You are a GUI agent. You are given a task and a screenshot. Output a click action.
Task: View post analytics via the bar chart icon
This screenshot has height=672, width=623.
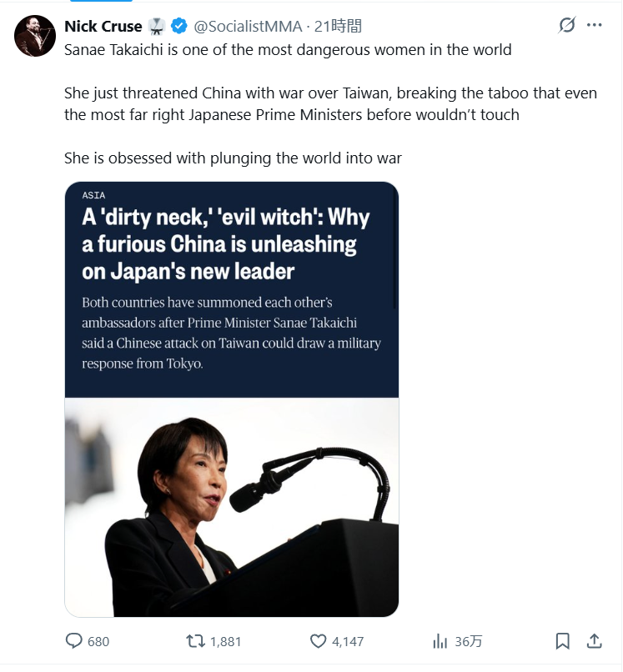pos(440,641)
